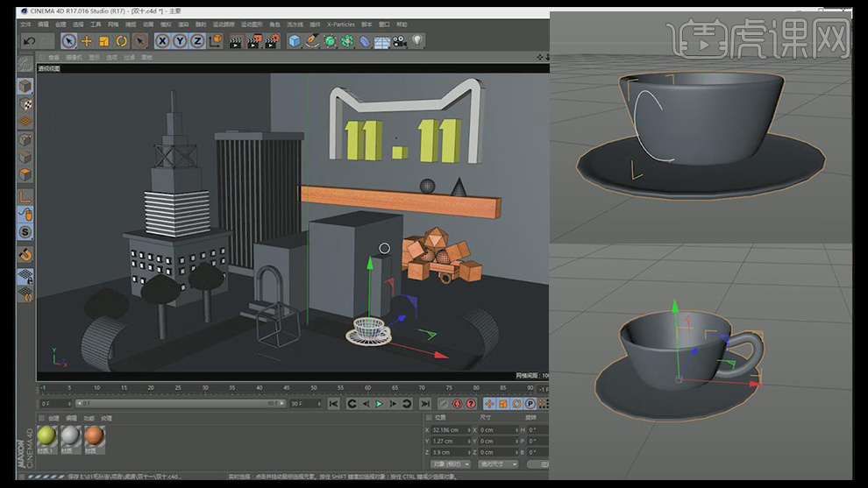The width and height of the screenshot is (868, 488).
Task: Click the X position field 32.186 cm
Action: pyautogui.click(x=449, y=430)
